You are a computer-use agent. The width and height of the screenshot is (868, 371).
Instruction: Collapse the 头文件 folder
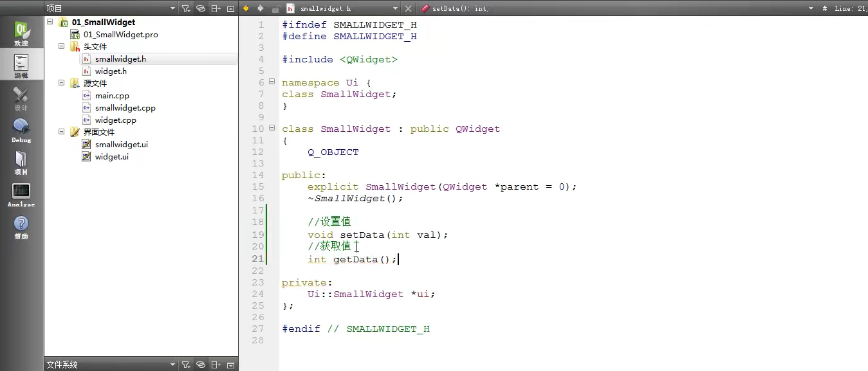[62, 46]
